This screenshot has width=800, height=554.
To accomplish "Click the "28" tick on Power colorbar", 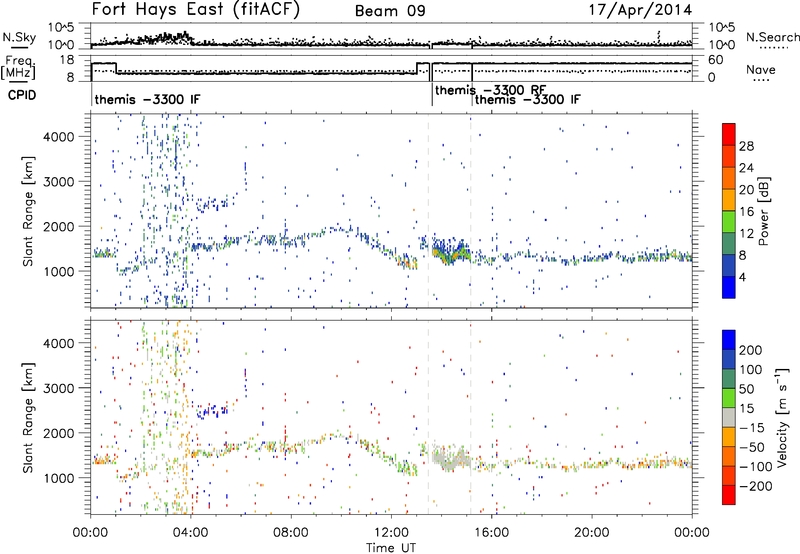I will pos(746,146).
